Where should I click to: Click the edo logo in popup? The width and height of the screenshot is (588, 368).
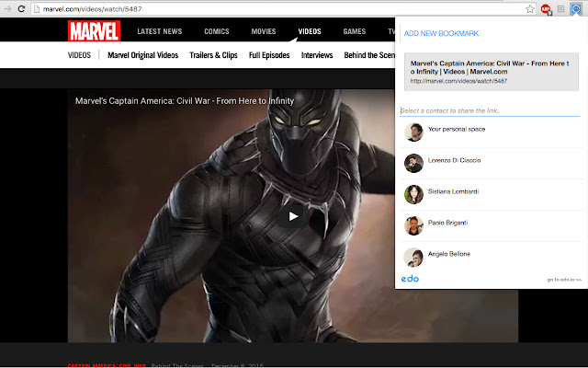pos(411,278)
